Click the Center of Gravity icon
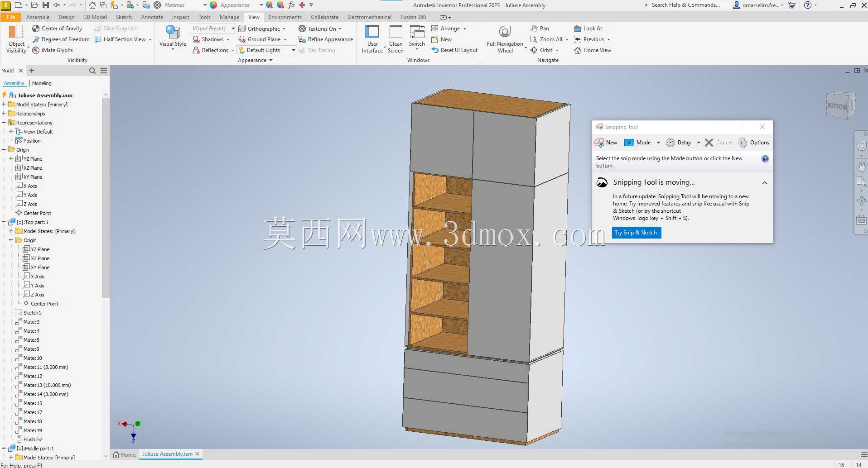The height and width of the screenshot is (468, 868). coord(36,29)
